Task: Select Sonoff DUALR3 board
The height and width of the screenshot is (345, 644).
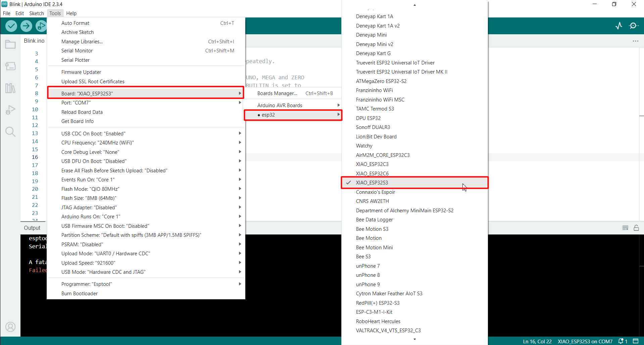Action: [x=414, y=127]
